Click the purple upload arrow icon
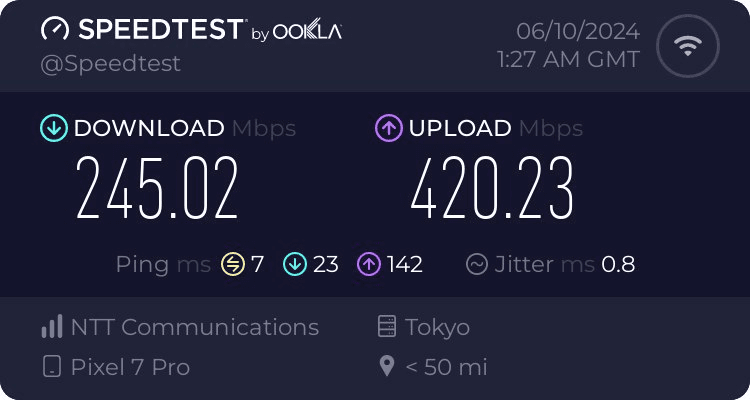 pyautogui.click(x=388, y=128)
